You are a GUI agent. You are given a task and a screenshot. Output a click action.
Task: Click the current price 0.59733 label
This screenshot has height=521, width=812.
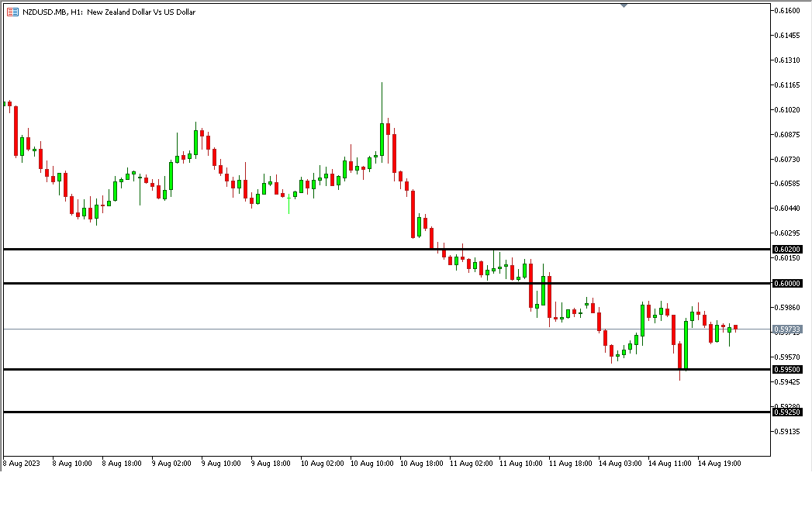point(786,330)
